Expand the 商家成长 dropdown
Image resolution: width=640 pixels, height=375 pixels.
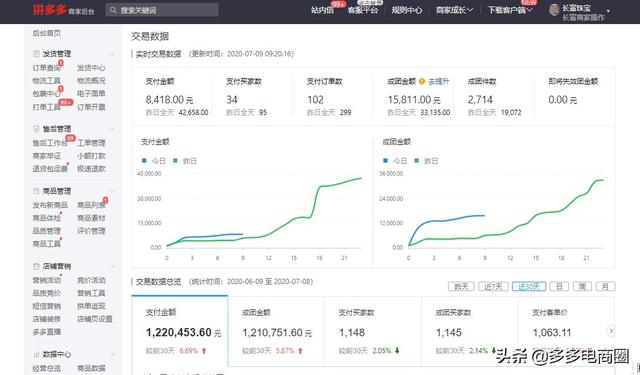coord(454,10)
